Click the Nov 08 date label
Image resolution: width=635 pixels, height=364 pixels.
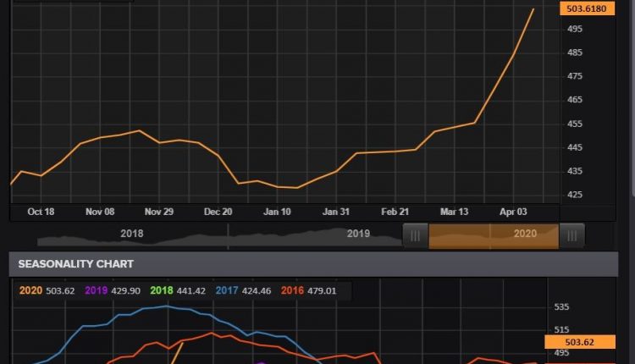click(100, 212)
